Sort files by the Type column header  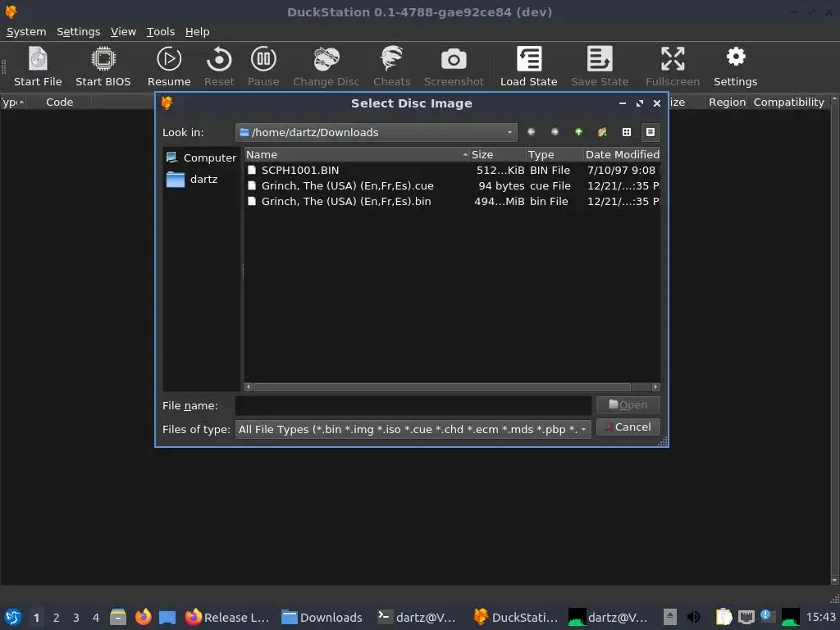[555, 155]
